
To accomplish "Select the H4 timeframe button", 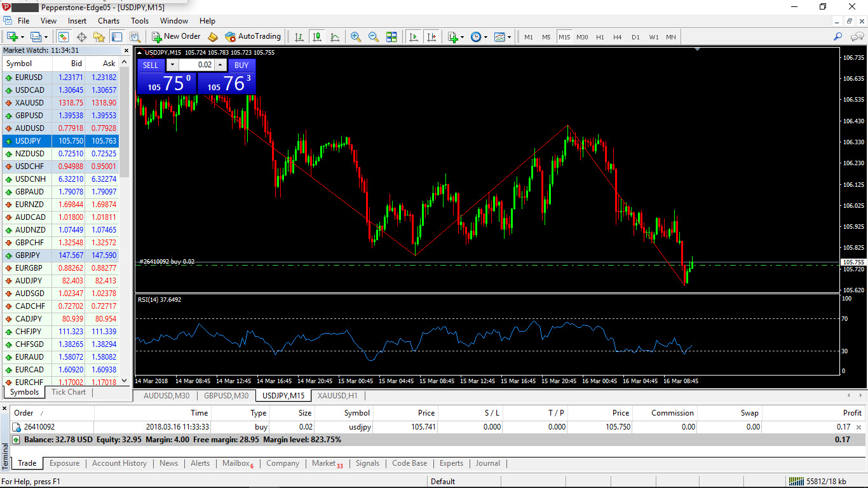I will click(618, 37).
